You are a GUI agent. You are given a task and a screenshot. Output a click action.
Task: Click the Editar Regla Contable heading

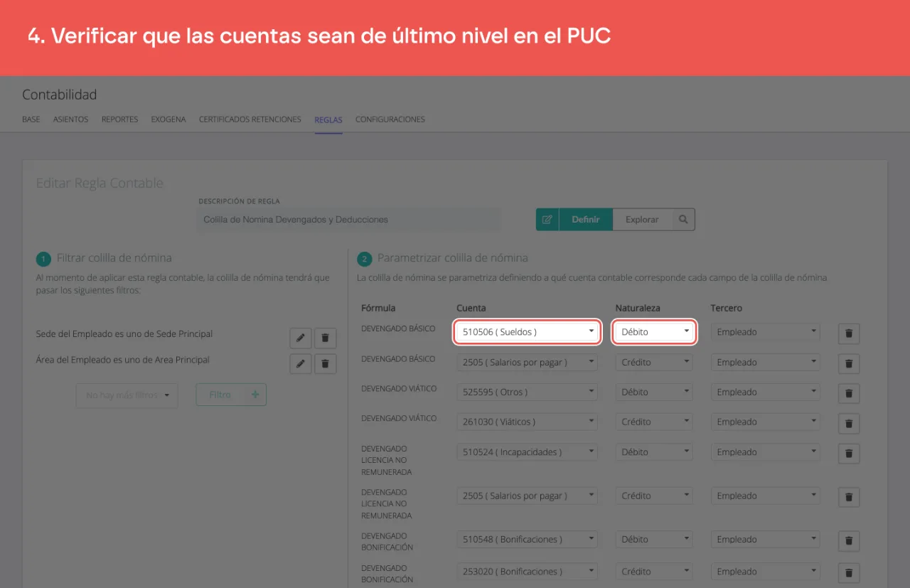(x=100, y=183)
